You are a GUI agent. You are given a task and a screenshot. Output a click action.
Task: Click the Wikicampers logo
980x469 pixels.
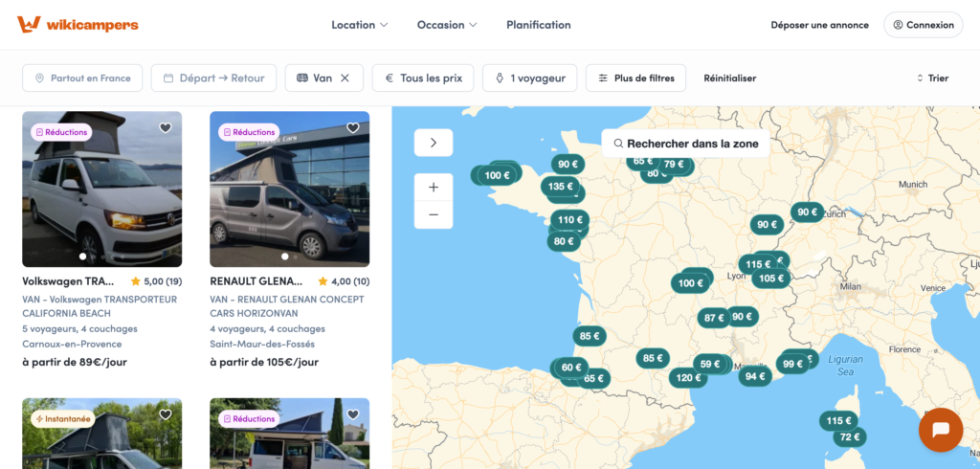78,25
